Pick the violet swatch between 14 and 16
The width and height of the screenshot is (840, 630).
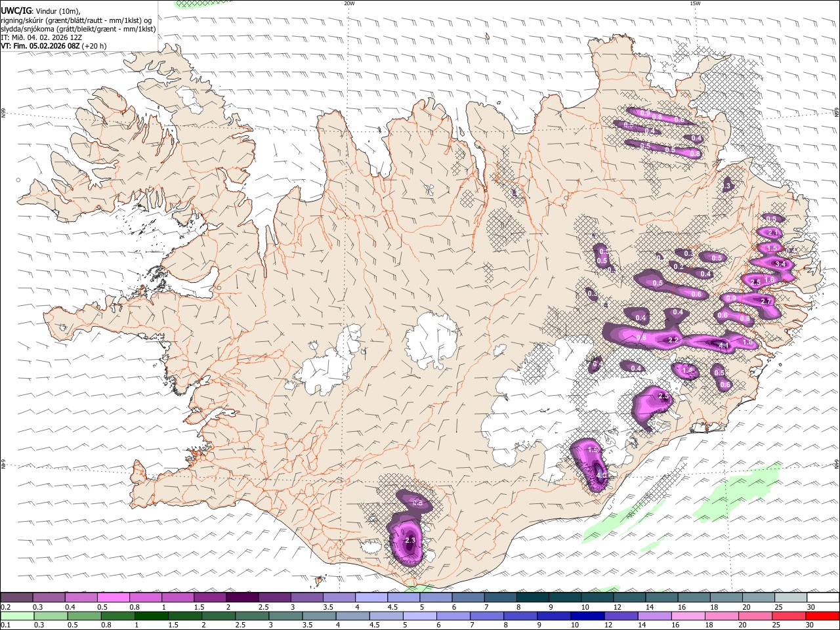tap(655, 616)
